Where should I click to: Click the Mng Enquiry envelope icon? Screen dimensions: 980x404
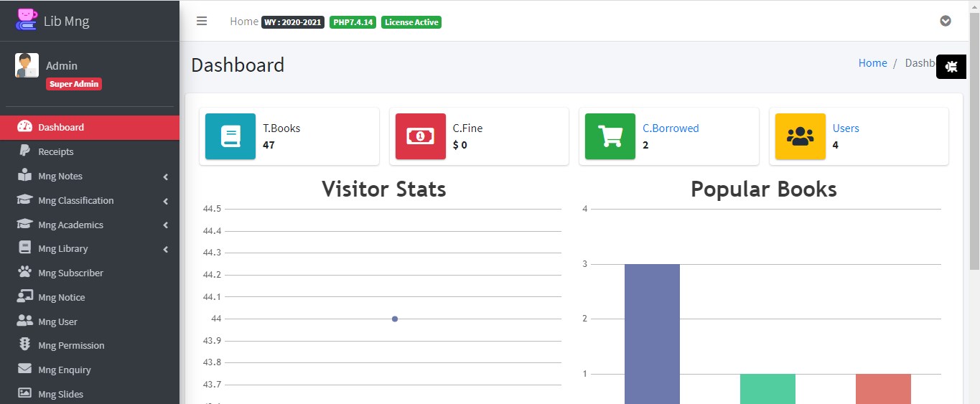coord(25,369)
